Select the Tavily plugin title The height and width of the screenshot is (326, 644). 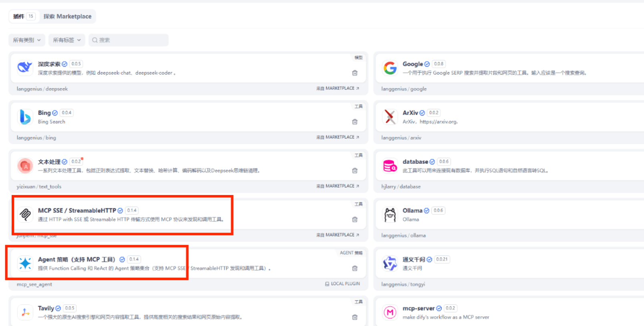coord(46,308)
